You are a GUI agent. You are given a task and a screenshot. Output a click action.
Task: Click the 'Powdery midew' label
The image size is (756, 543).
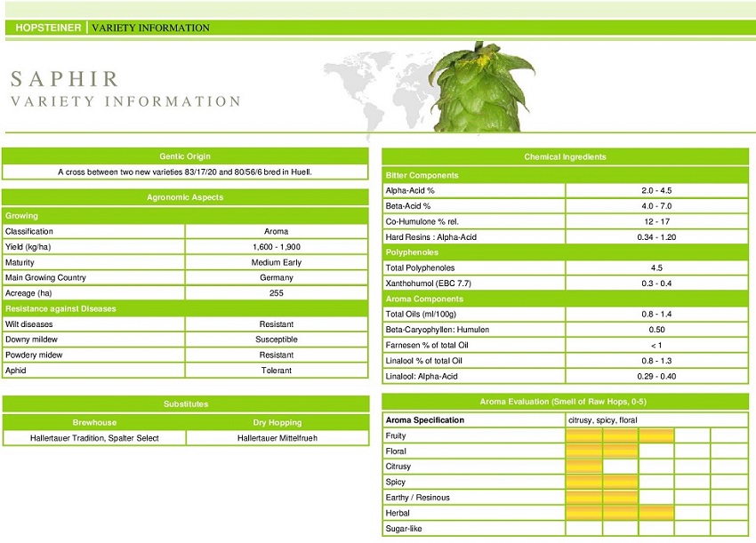click(x=34, y=355)
